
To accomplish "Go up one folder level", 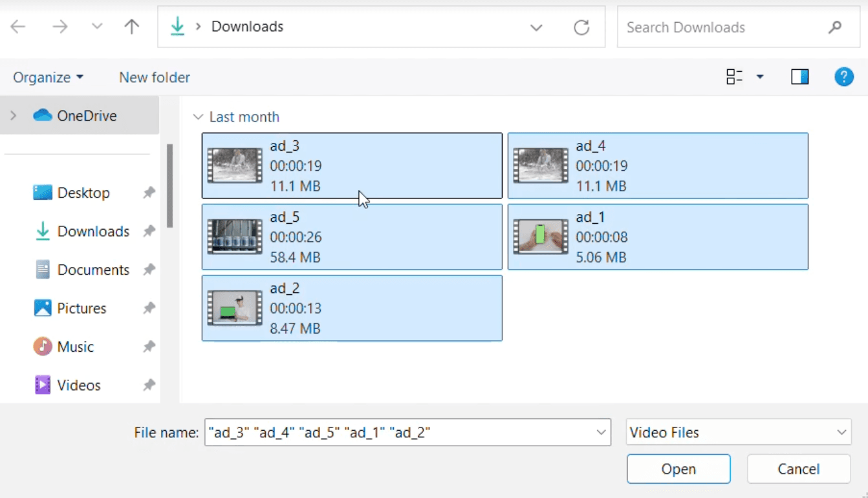I will (131, 27).
